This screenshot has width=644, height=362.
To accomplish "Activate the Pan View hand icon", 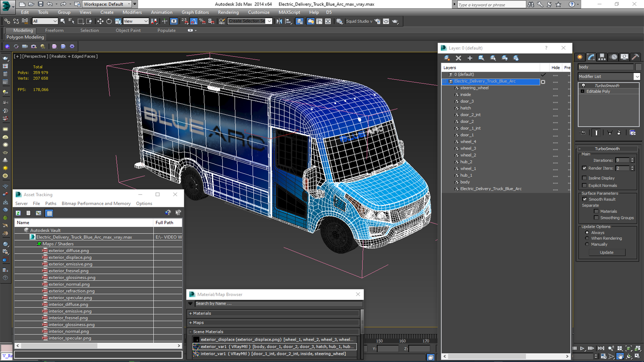I will (x=620, y=356).
